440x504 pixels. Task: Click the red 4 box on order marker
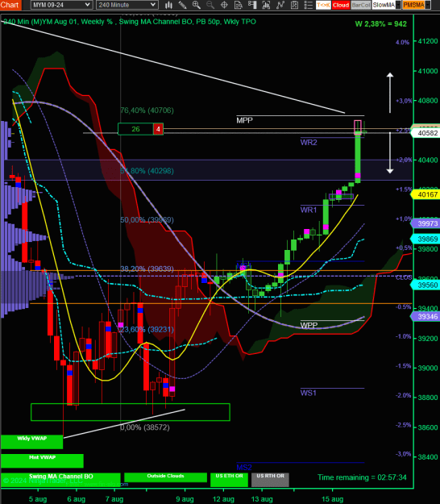[158, 129]
